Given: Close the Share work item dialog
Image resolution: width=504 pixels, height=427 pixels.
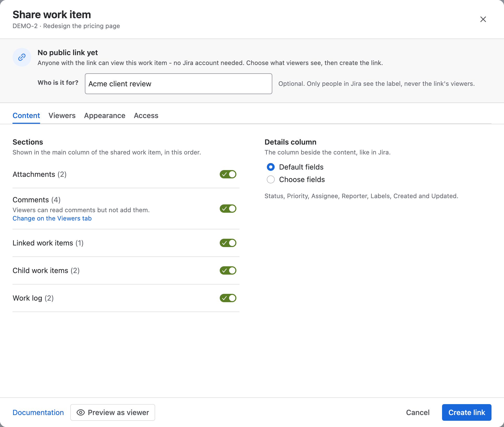Looking at the screenshot, I should coord(483,19).
